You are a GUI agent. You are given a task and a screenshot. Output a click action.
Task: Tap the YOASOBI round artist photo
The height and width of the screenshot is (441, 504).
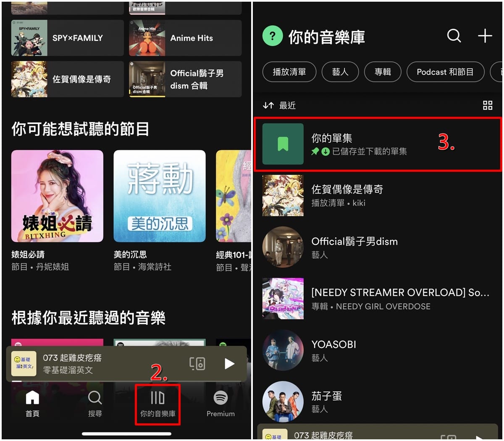click(x=283, y=350)
